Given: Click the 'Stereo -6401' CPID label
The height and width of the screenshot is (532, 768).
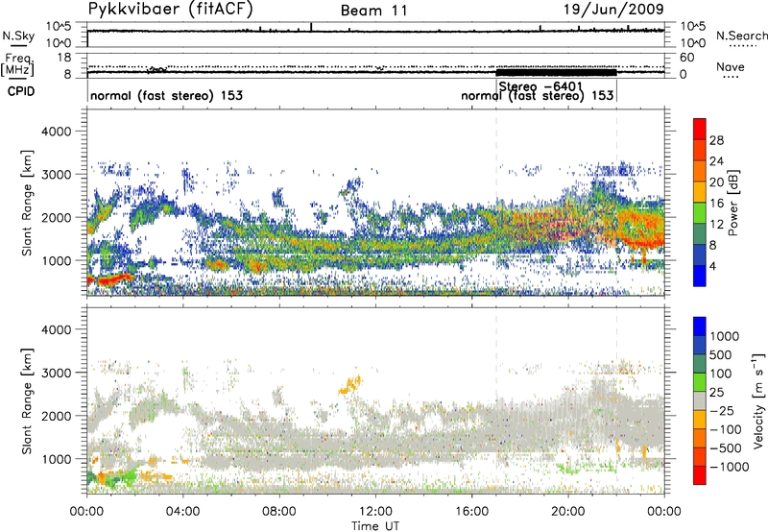Looking at the screenshot, I should 540,86.
